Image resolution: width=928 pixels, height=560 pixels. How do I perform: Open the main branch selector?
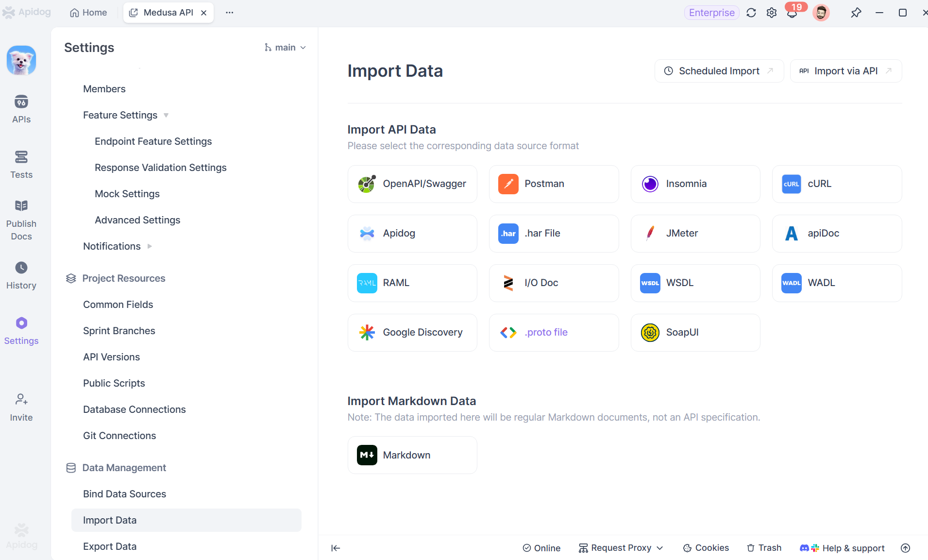click(x=285, y=47)
